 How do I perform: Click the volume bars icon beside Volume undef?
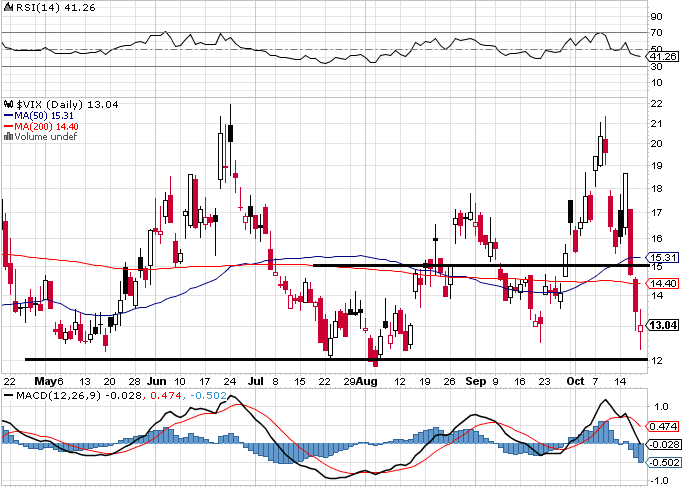(8, 137)
